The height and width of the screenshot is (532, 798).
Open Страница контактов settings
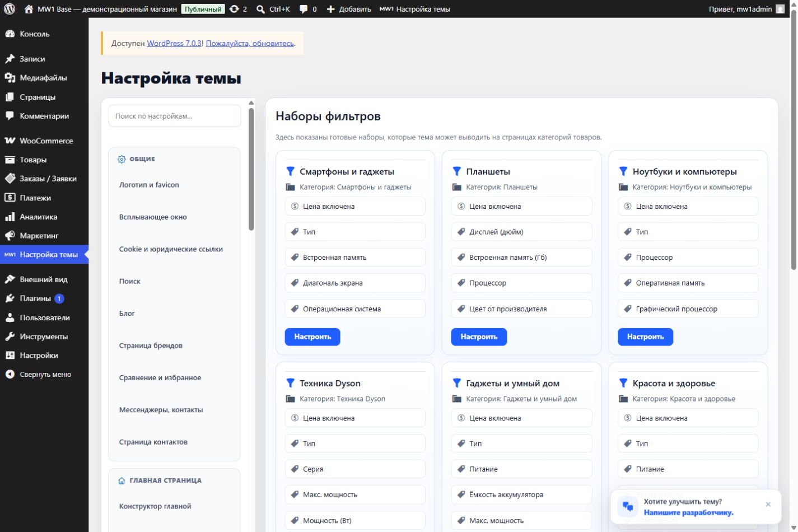(x=153, y=442)
